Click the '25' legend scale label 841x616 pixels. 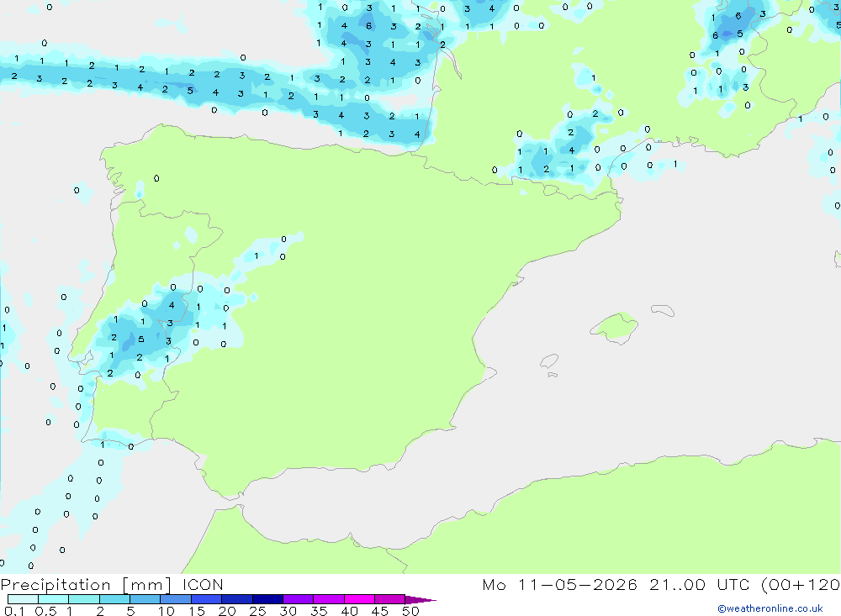[258, 611]
